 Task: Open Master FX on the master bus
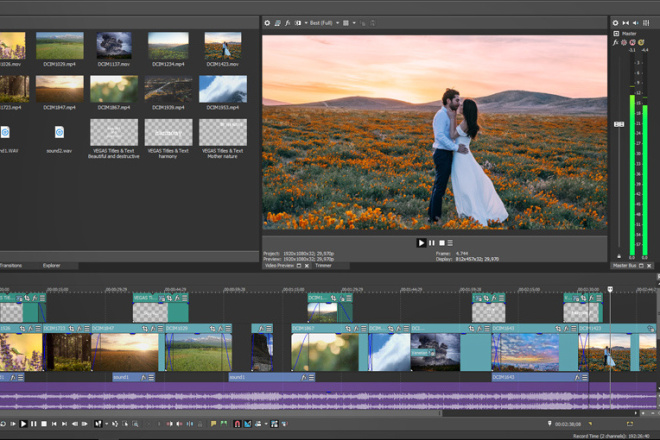click(615, 43)
